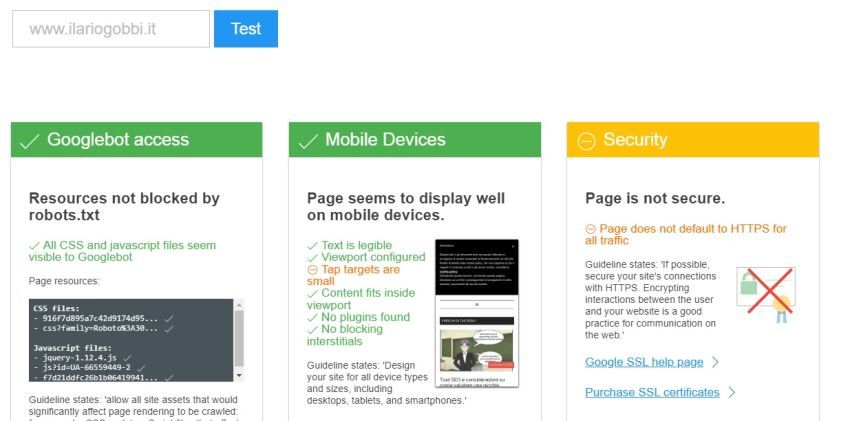Click checkmark before 'No plugins found'
The image size is (850, 421).
pos(312,318)
